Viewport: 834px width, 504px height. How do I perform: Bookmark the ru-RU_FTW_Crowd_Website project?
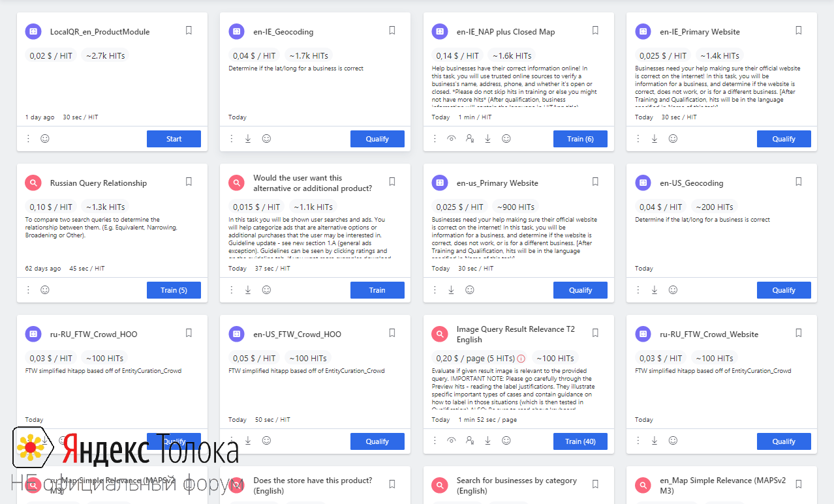(x=798, y=333)
